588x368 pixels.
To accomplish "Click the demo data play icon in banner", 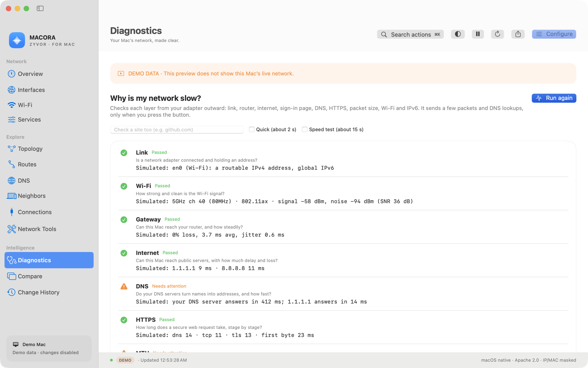I will (121, 74).
